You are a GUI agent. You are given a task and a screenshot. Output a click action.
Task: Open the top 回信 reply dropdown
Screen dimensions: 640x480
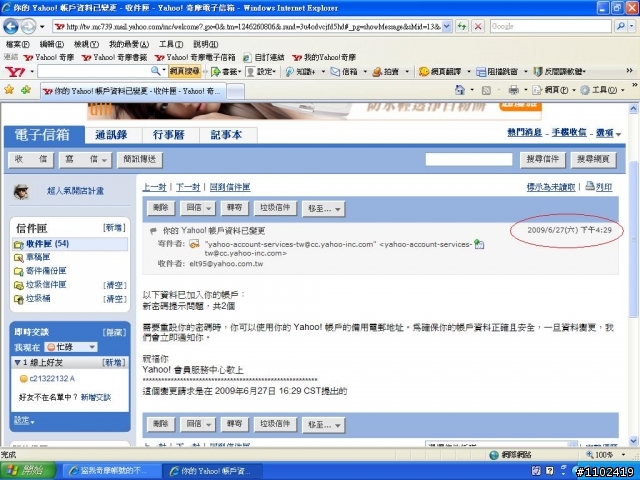(209, 209)
